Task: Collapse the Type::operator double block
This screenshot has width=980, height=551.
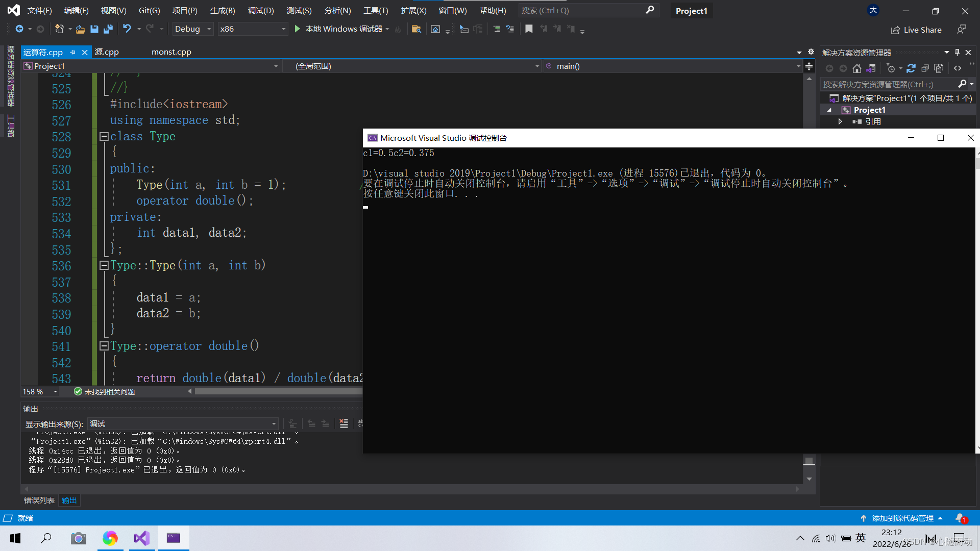Action: [104, 346]
